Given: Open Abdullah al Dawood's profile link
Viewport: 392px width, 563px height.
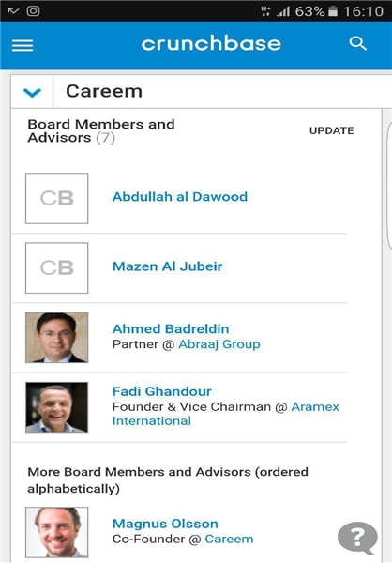Looking at the screenshot, I should coord(180,197).
